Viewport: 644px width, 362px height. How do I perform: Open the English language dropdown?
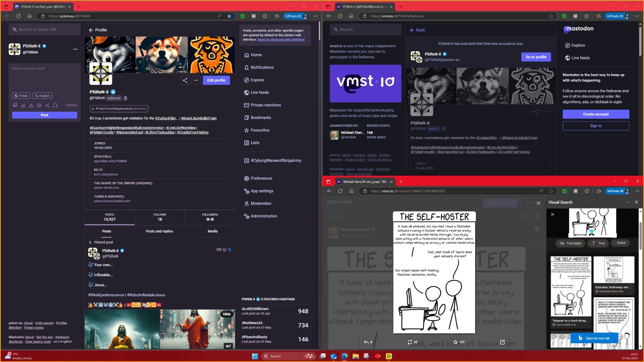click(x=42, y=96)
